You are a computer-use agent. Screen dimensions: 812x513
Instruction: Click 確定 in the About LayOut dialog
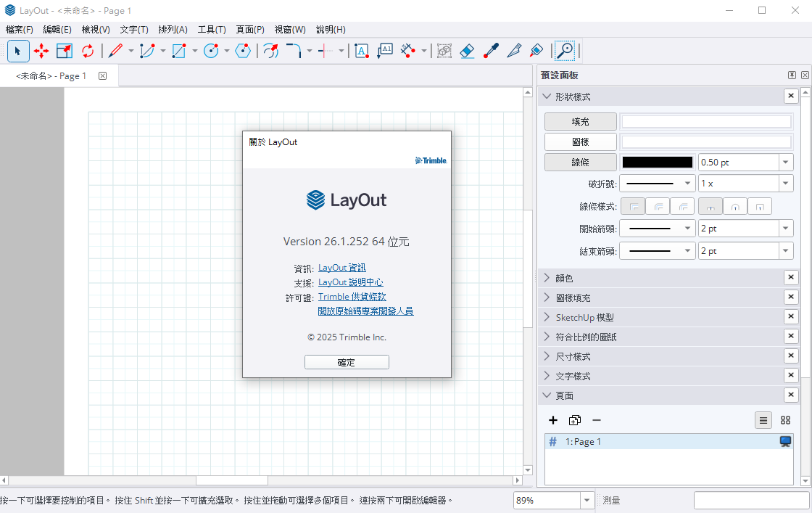tap(347, 362)
